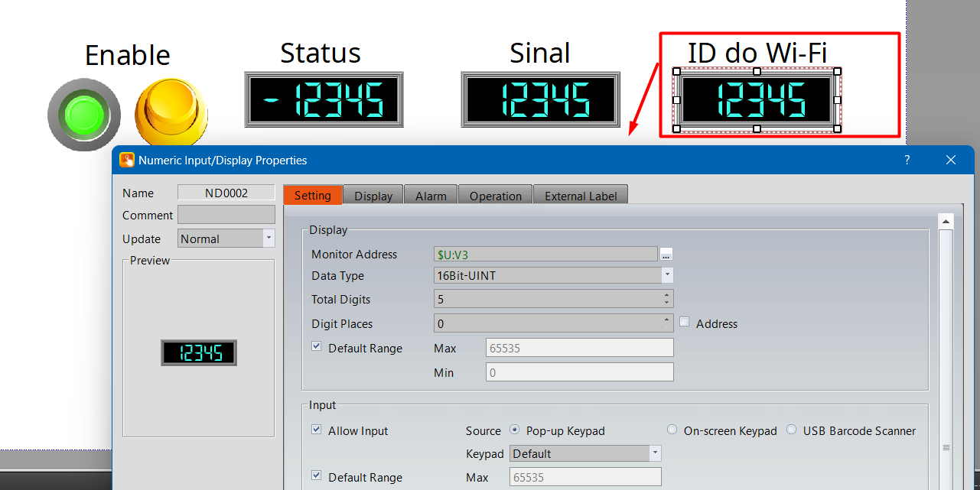
Task: Expand the Update mode dropdown
Action: pyautogui.click(x=269, y=239)
